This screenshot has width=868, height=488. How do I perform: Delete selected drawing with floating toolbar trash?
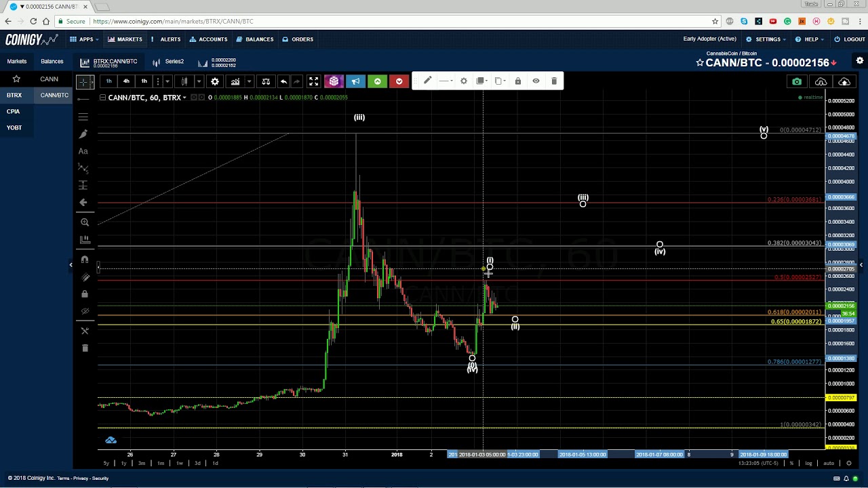[554, 81]
